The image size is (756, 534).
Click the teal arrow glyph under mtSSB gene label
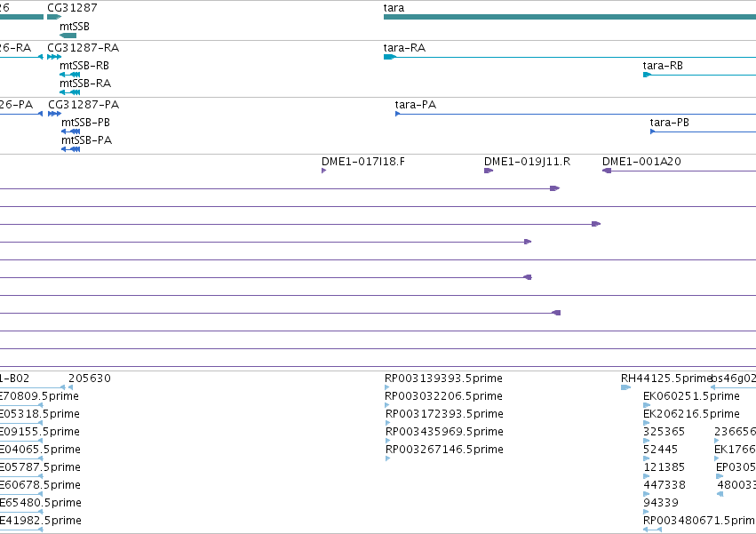(x=68, y=36)
